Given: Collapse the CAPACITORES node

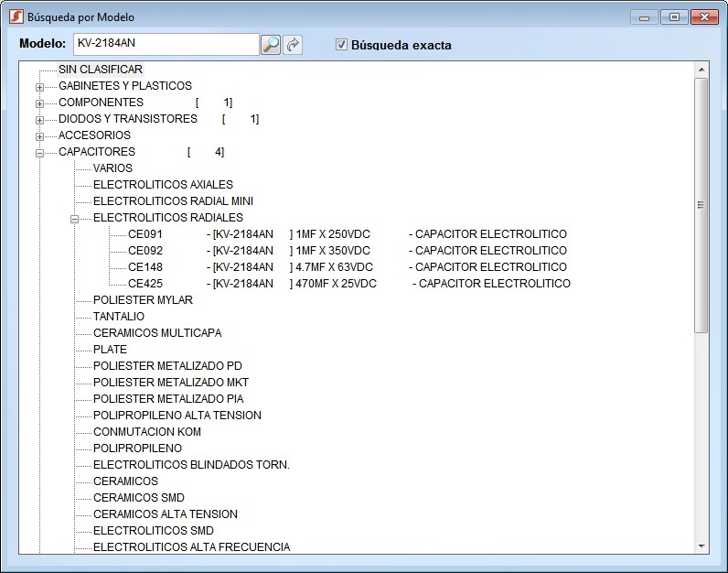Looking at the screenshot, I should coord(40,153).
